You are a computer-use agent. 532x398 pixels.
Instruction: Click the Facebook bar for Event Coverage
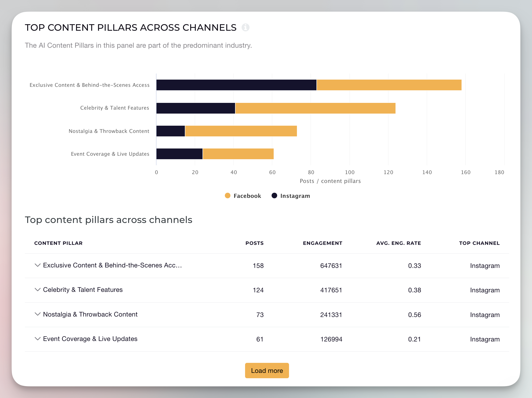pyautogui.click(x=238, y=154)
